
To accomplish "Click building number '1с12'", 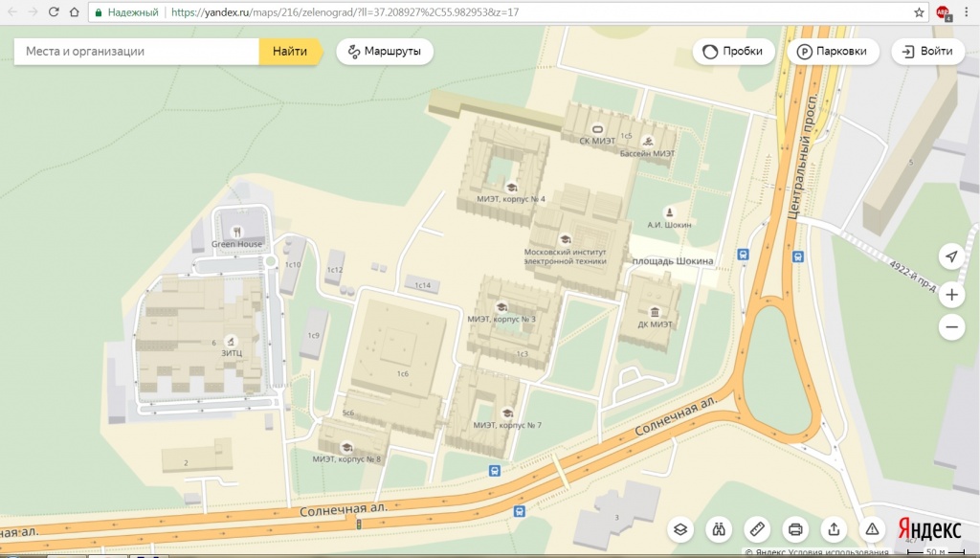I will click(x=335, y=270).
